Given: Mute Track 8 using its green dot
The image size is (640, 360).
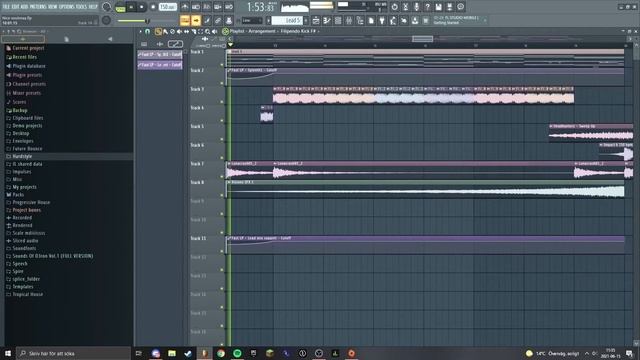Looking at the screenshot, I should click(x=222, y=195).
